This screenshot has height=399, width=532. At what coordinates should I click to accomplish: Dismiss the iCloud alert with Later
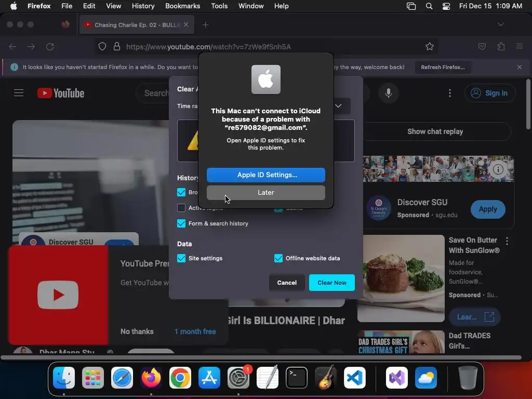(265, 192)
